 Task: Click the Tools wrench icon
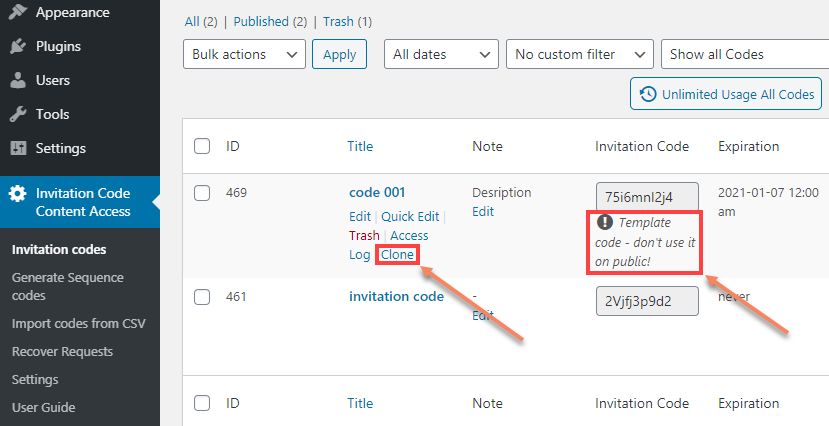(18, 114)
